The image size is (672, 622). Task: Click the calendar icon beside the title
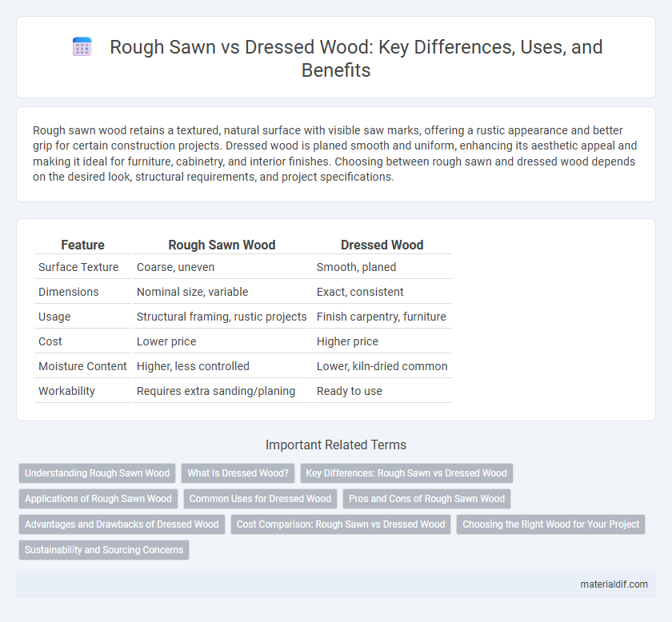pos(82,46)
